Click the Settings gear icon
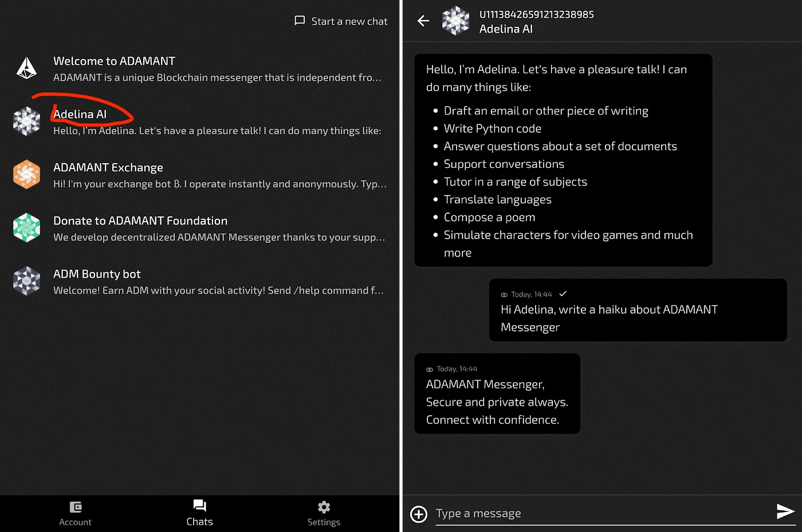The width and height of the screenshot is (802, 532). click(x=324, y=507)
